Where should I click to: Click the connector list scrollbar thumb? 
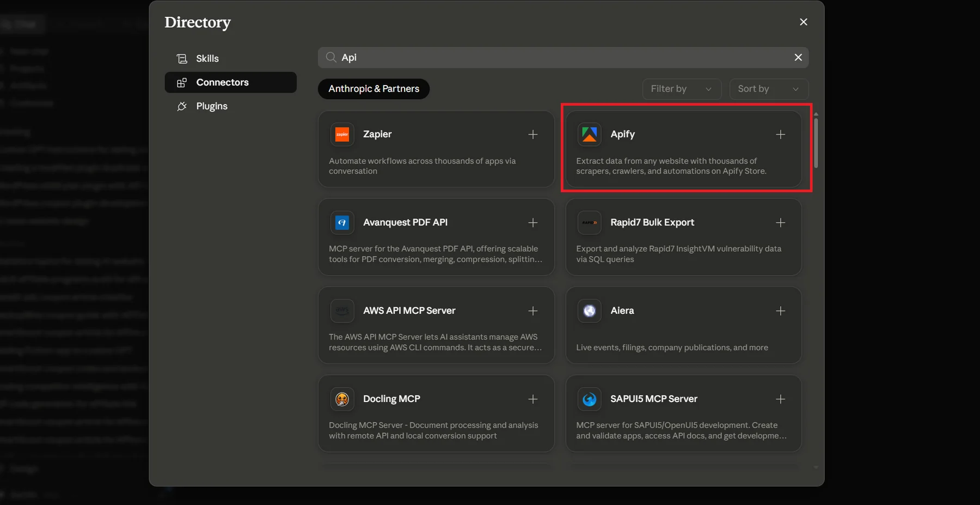click(x=816, y=143)
